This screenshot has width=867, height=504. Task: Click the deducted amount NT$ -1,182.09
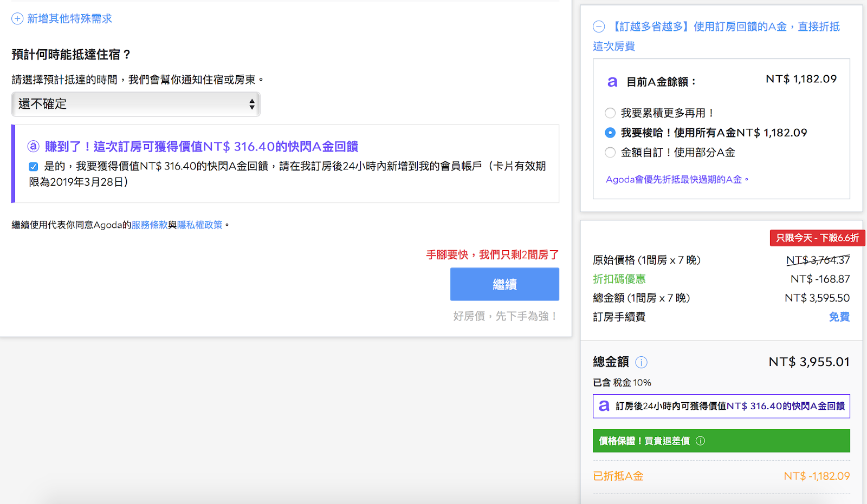point(817,476)
